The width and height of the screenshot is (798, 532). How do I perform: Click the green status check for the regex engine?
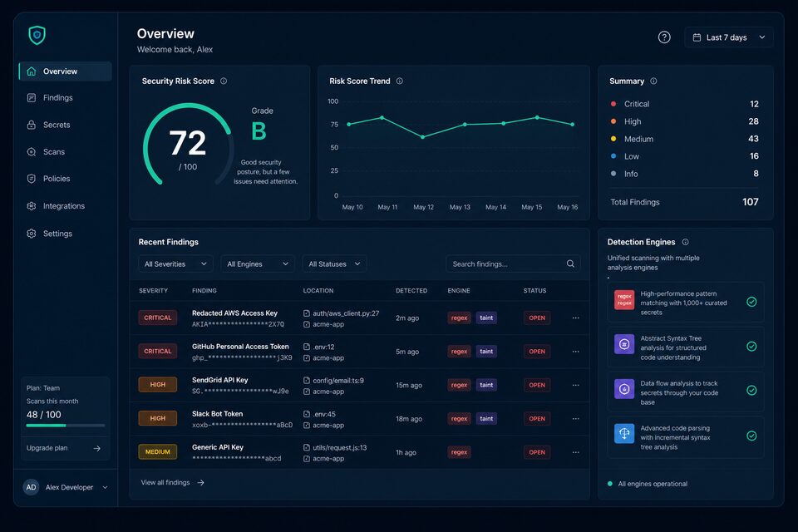click(751, 302)
